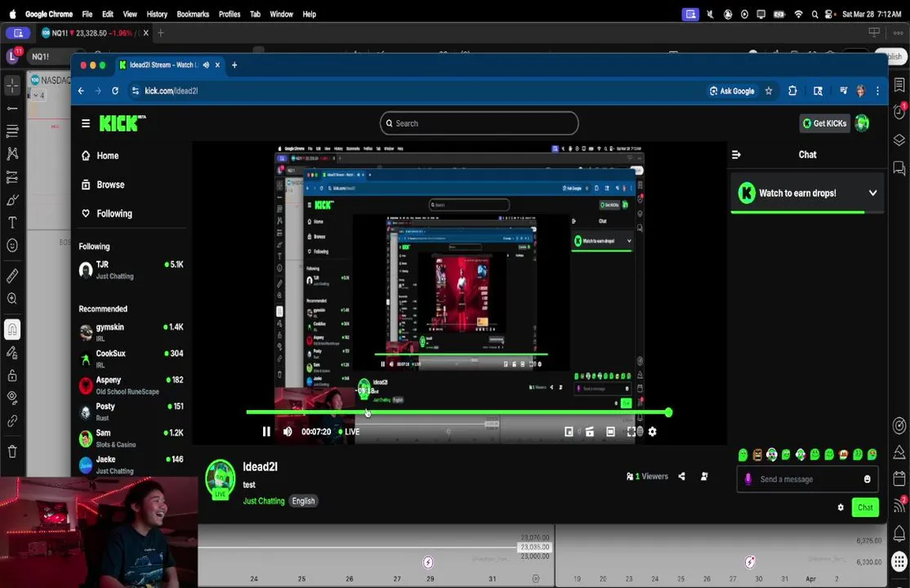This screenshot has height=588, width=910.
Task: Enter fullscreen mode on the video player
Action: (631, 431)
